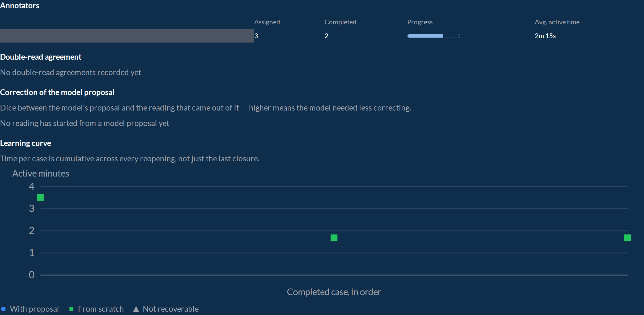Click the Progress column header
644x315 pixels.
click(420, 22)
